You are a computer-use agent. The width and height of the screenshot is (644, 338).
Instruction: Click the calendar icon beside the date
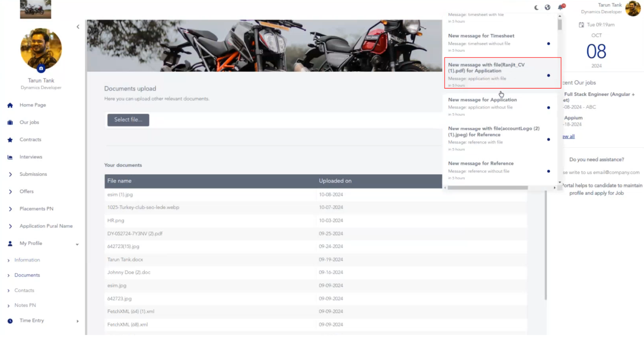pyautogui.click(x=581, y=25)
